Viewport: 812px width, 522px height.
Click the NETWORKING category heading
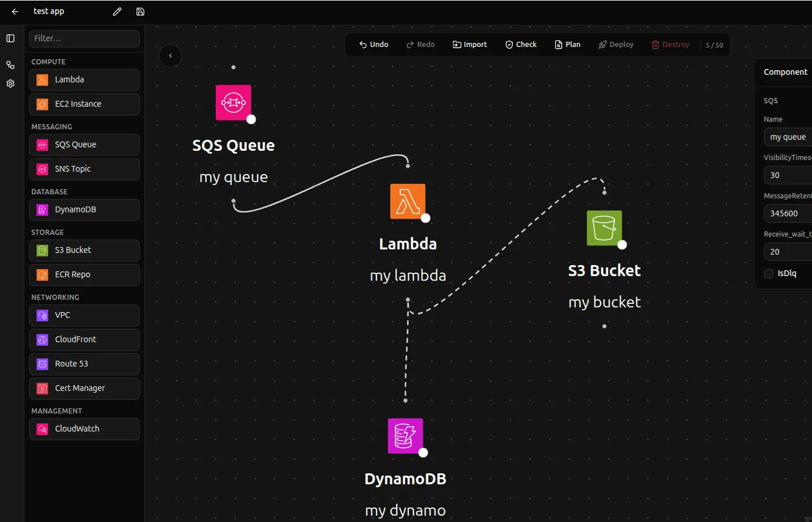tap(55, 297)
